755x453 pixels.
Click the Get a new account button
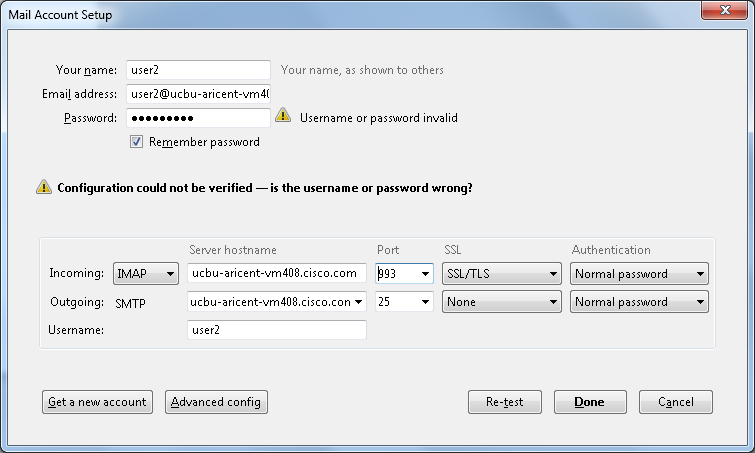[x=97, y=402]
